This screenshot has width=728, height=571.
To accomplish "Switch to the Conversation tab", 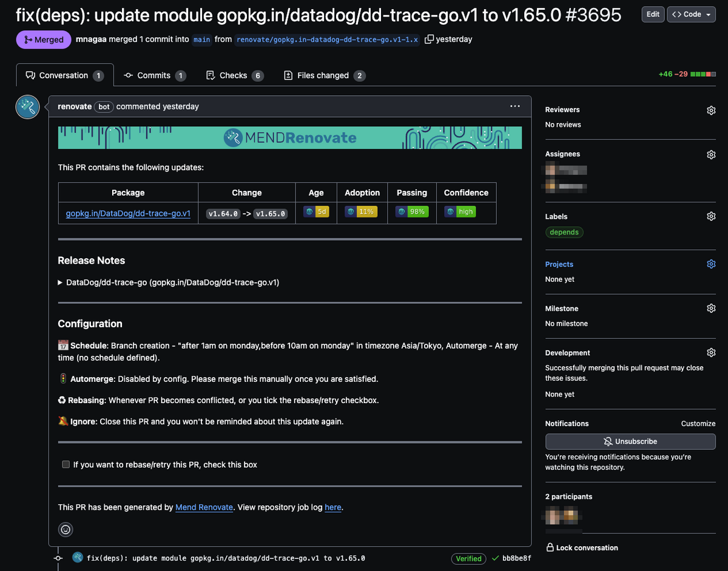I will (x=65, y=76).
